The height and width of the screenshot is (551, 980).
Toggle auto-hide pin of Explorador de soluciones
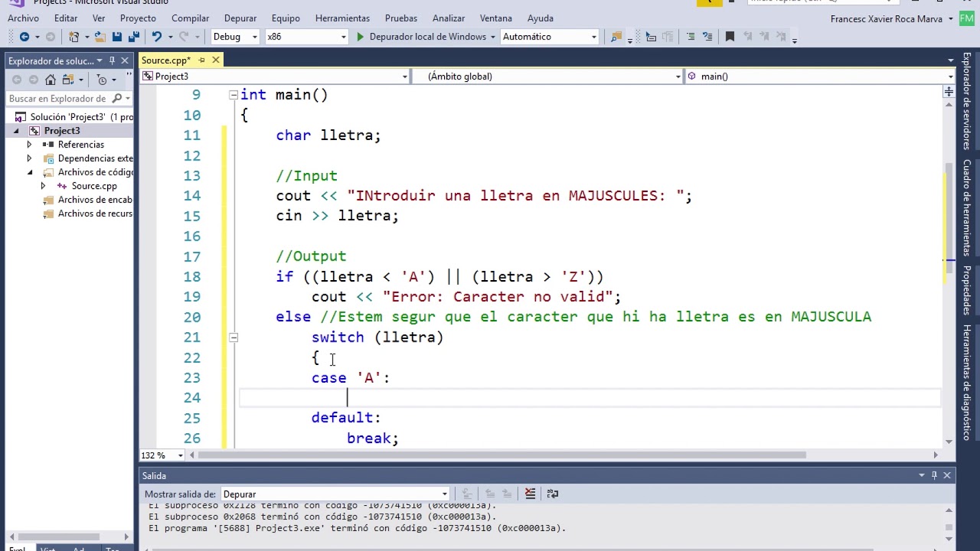tap(112, 60)
